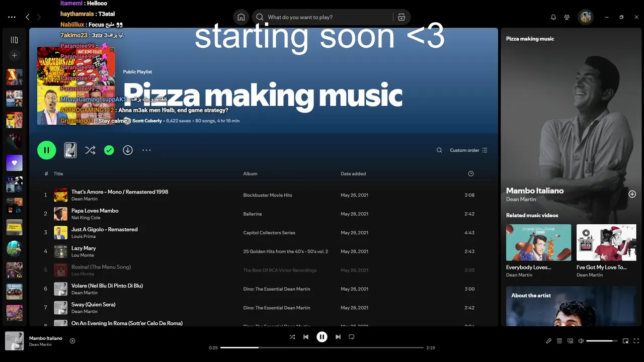The height and width of the screenshot is (362, 644).
Task: Select Just A Gigolo - Remastered
Action: pyautogui.click(x=104, y=229)
